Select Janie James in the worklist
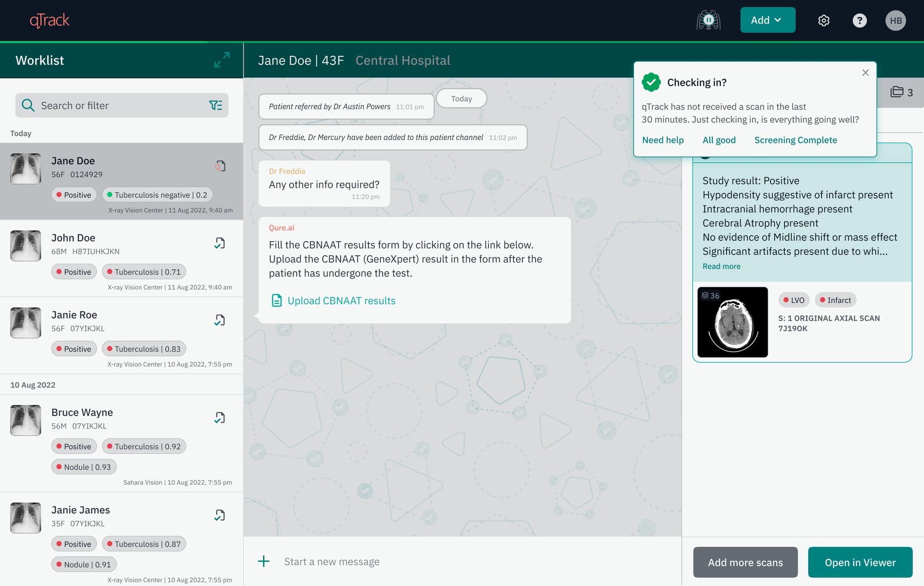 coord(121,539)
